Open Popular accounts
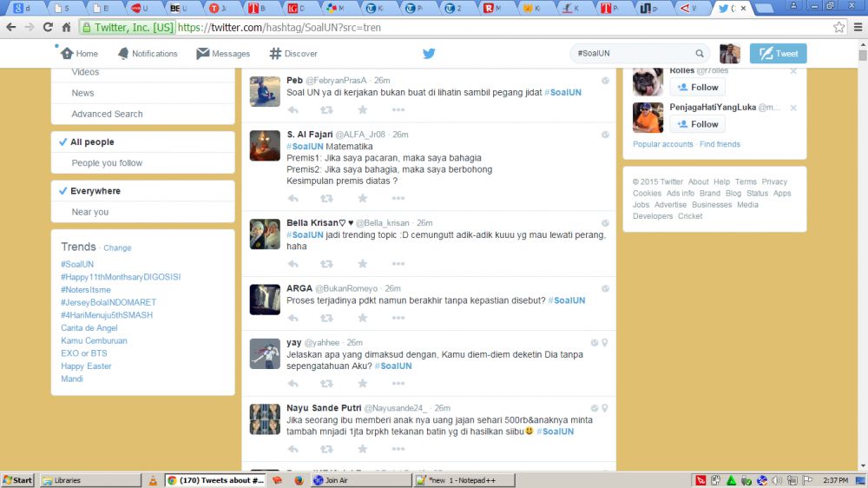The image size is (868, 488). (662, 144)
